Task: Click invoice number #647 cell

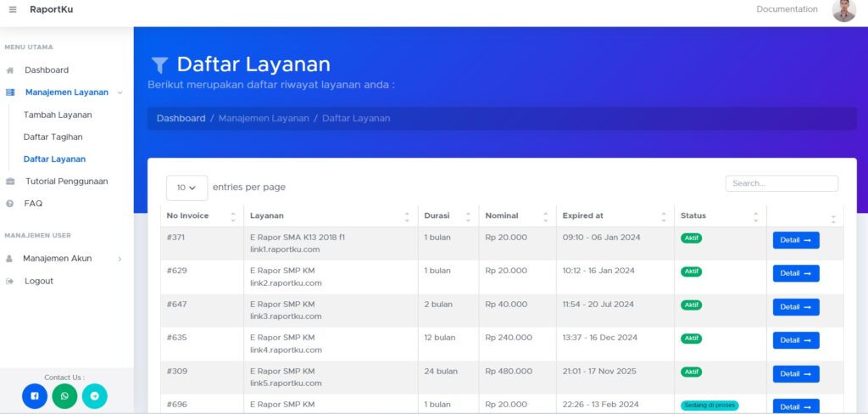Action: 175,305
